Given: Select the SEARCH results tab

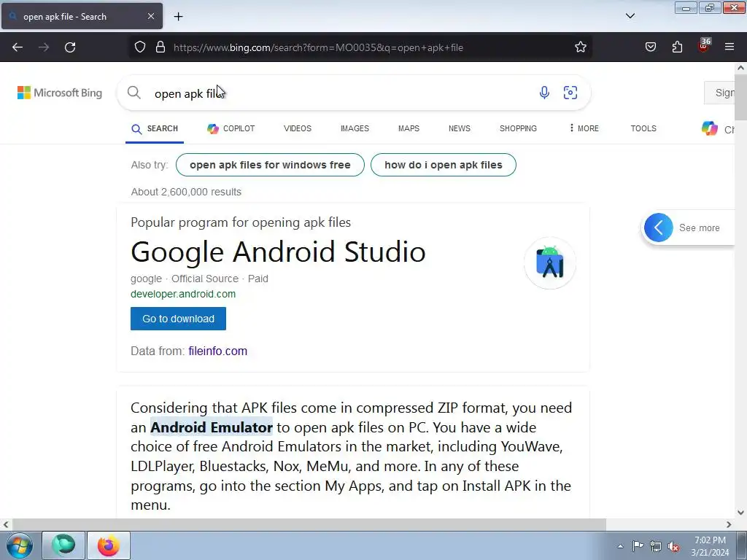Looking at the screenshot, I should pos(155,128).
